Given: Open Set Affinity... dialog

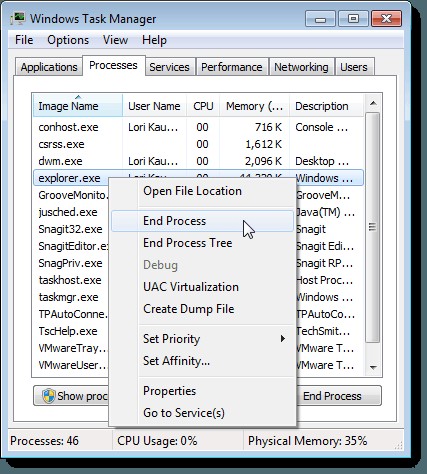Looking at the screenshot, I should [x=202, y=361].
